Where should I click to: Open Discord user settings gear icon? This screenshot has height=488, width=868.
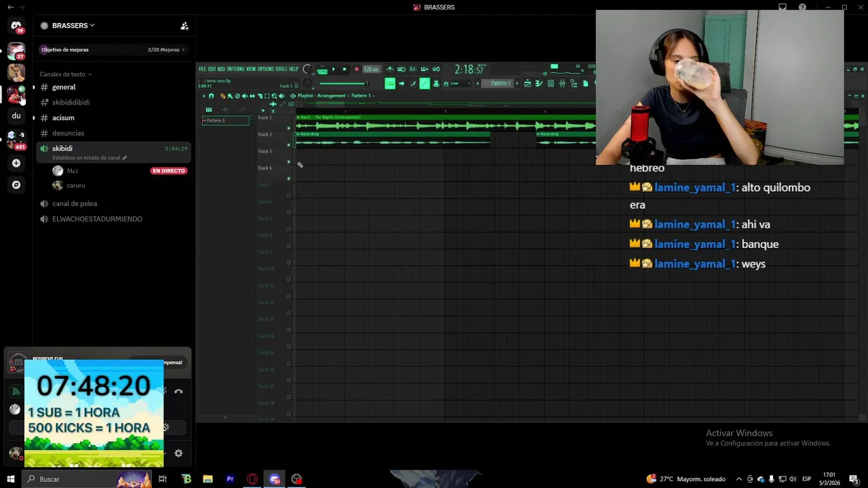178,453
